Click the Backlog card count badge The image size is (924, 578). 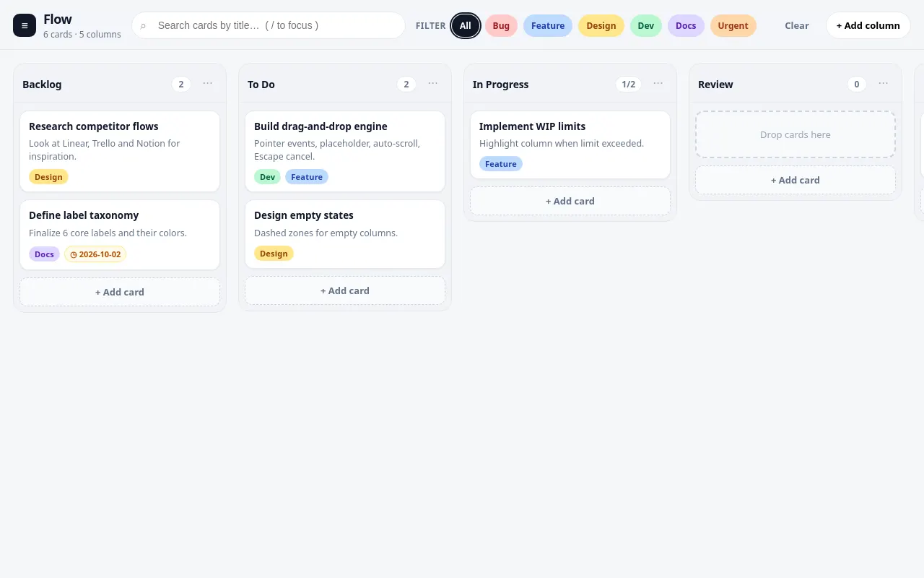(181, 85)
